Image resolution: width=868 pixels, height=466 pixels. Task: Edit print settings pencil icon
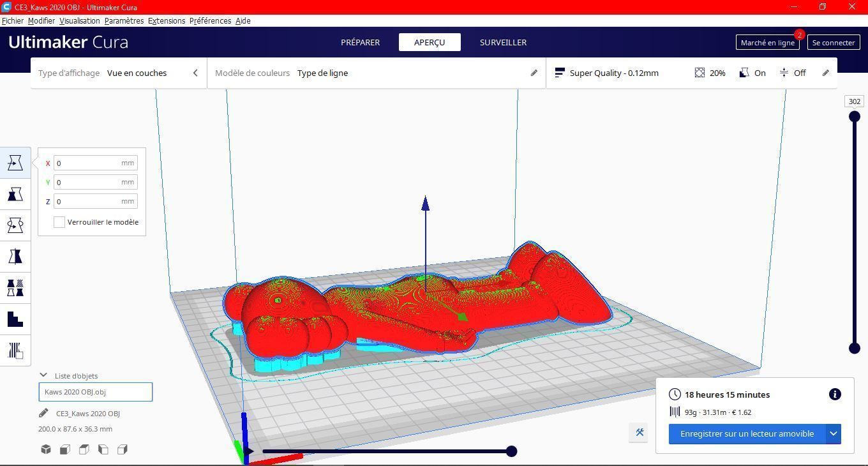pyautogui.click(x=825, y=73)
